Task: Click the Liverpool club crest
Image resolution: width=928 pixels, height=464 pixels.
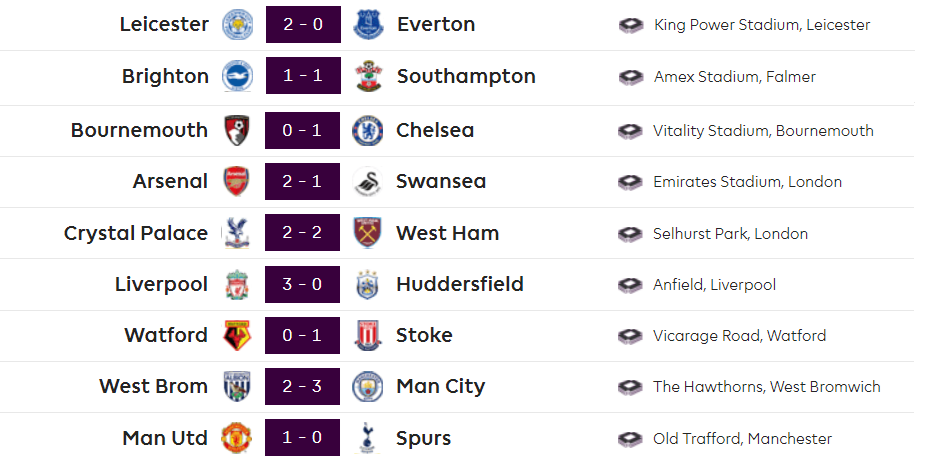Action: [237, 285]
